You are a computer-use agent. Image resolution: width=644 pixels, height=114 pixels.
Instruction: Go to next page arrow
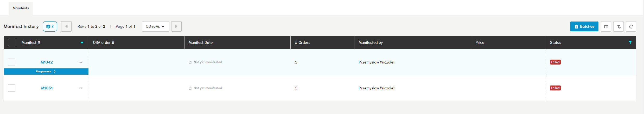tap(176, 26)
